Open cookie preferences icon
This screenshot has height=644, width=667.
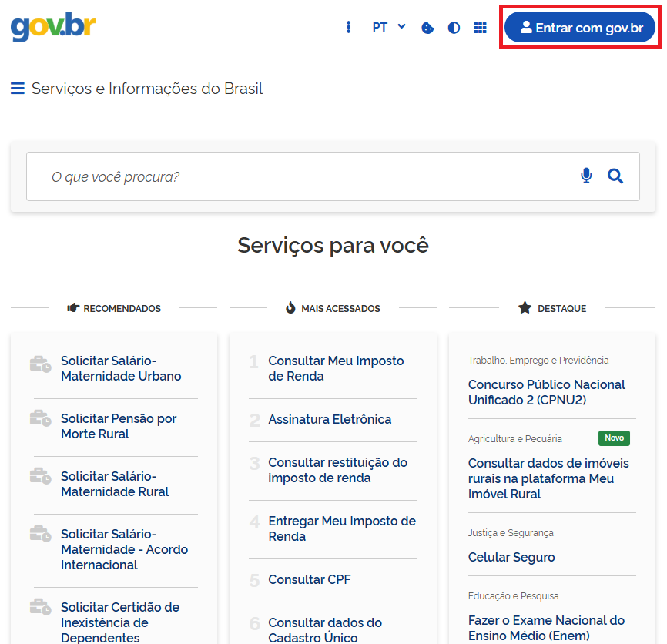428,28
